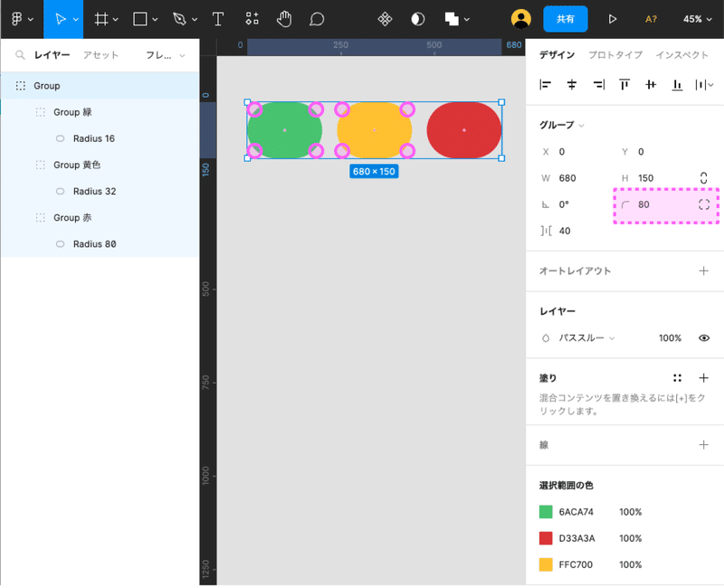Select the Hand tool
The image size is (724, 588).
(x=284, y=19)
